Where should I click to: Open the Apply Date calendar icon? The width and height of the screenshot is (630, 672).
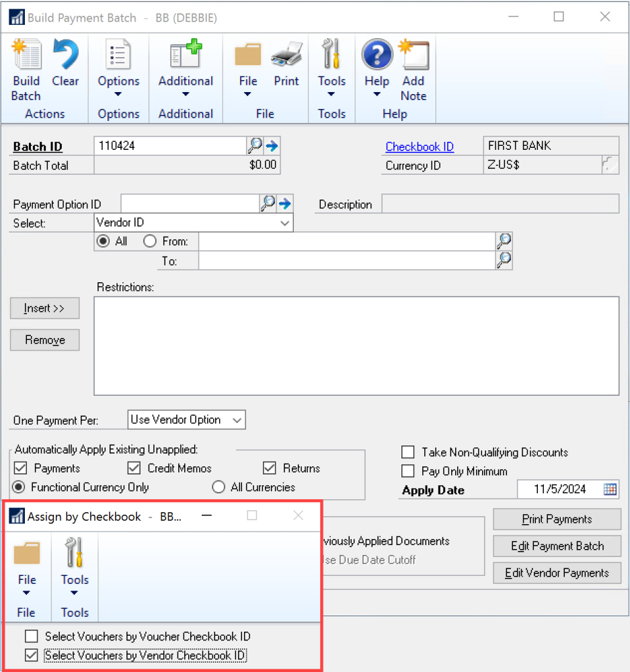610,489
